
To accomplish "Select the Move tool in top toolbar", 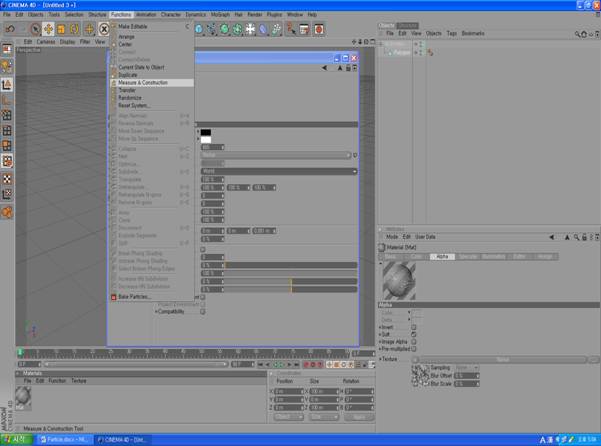I will [48, 29].
